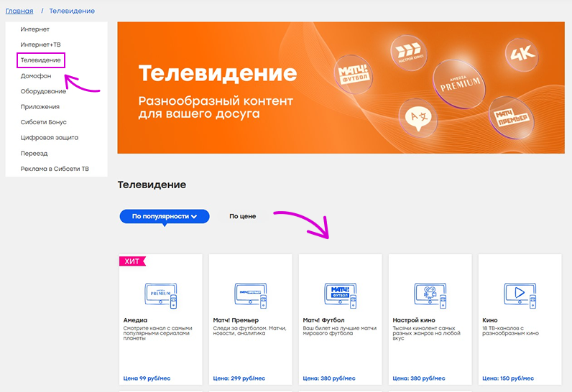The image size is (572, 392).
Task: Select Телевидение in the sidebar menu
Action: pos(41,60)
